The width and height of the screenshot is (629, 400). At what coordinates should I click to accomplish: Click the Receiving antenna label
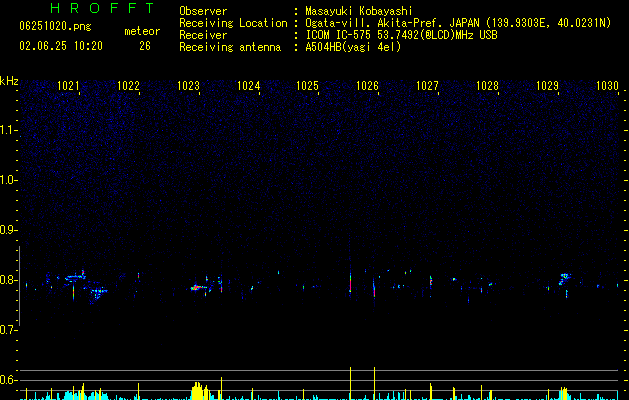[230, 47]
